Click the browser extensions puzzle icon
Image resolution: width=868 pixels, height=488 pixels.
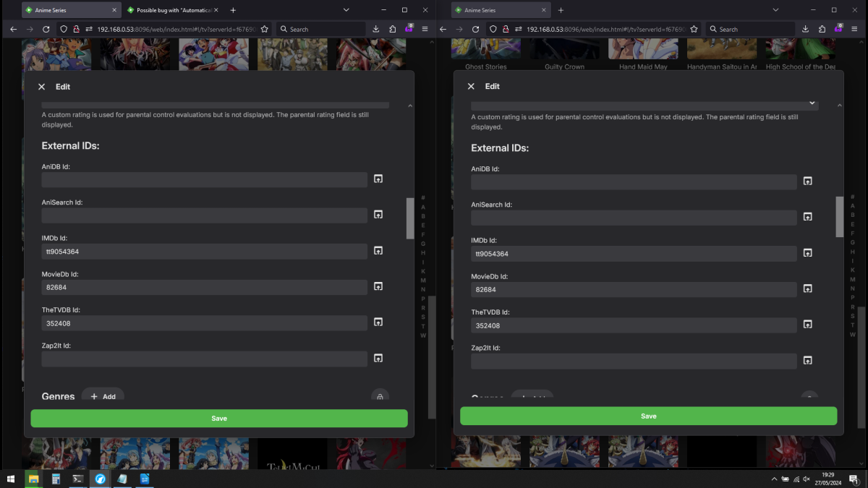pos(391,29)
